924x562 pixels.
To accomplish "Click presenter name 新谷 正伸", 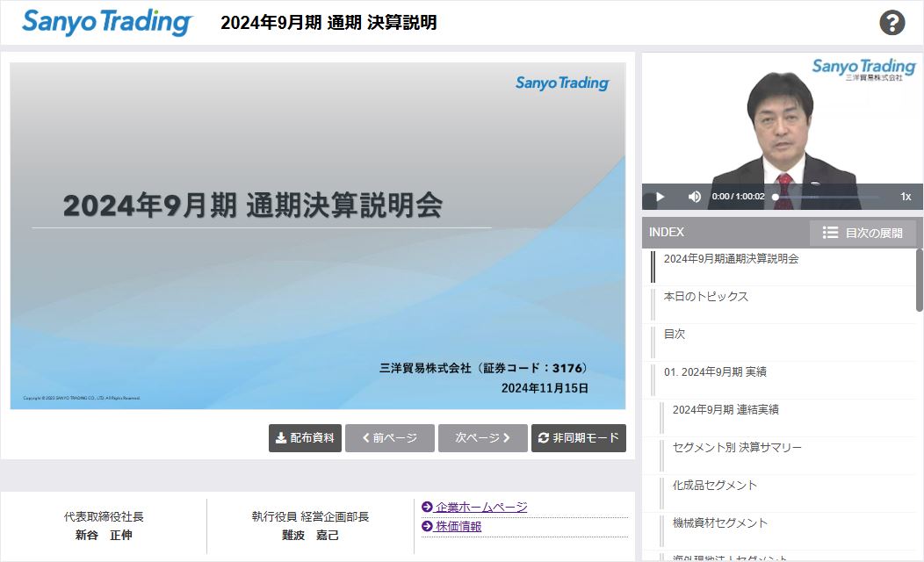I will tap(104, 535).
